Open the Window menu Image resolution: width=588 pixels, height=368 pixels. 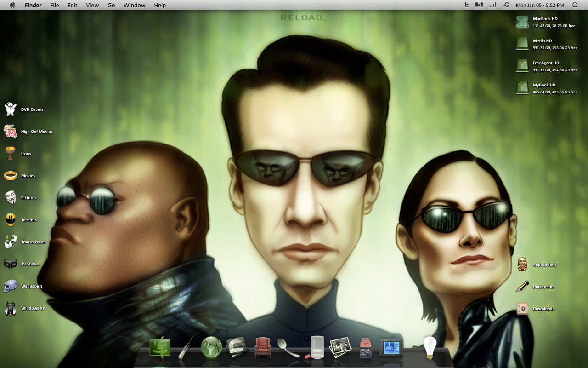click(x=134, y=5)
